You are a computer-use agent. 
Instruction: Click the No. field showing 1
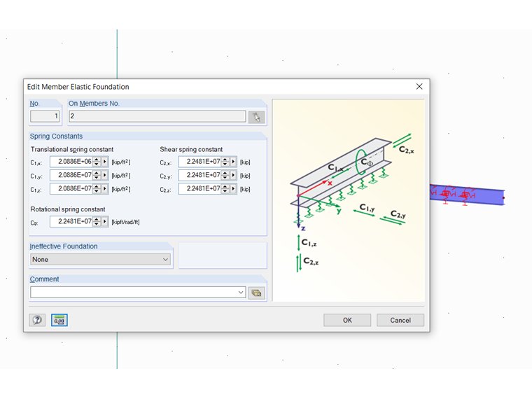[x=45, y=116]
